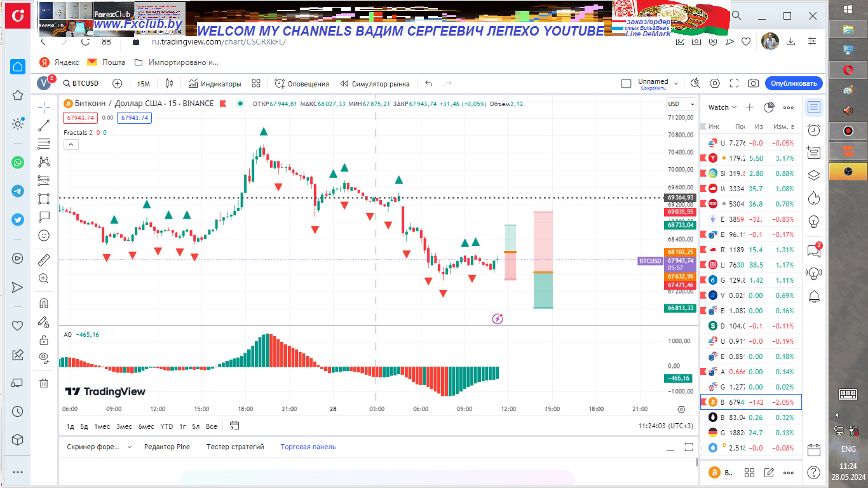This screenshot has height=488, width=868.
Task: Add symbol to watchlist with plus icon
Action: [750, 107]
